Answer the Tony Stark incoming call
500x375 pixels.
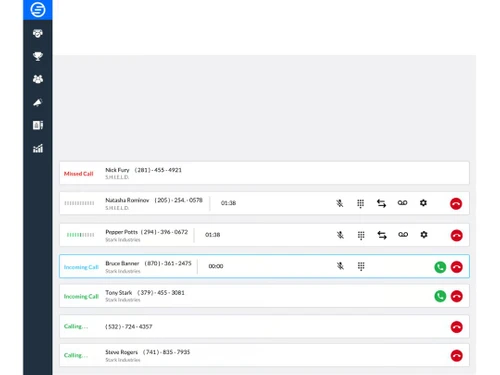click(x=440, y=296)
